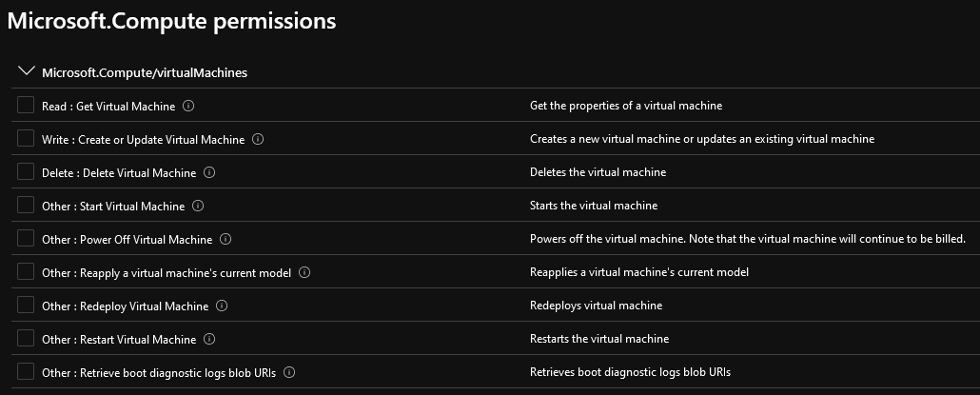This screenshot has height=395, width=980.
Task: Tick the Delete Virtual Machine checkbox
Action: [26, 171]
